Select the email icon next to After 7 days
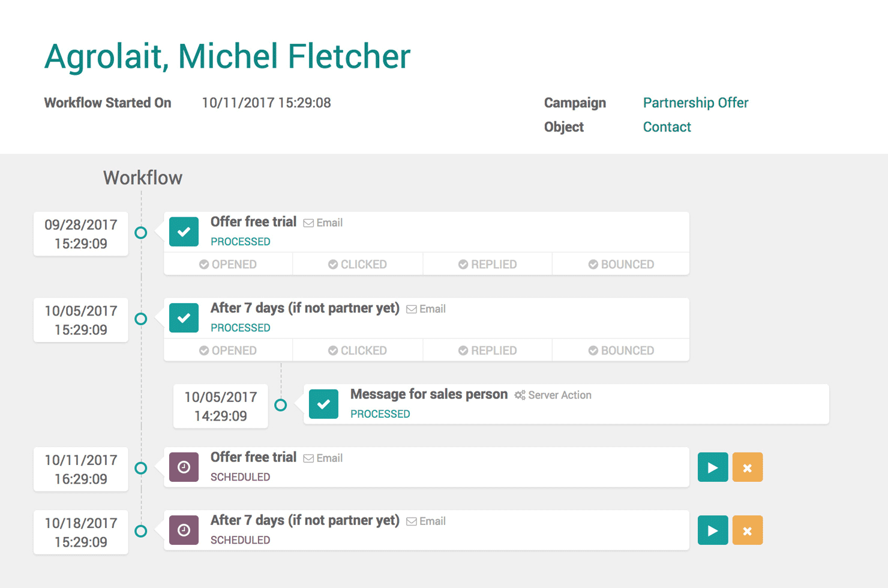The image size is (888, 588). click(412, 308)
